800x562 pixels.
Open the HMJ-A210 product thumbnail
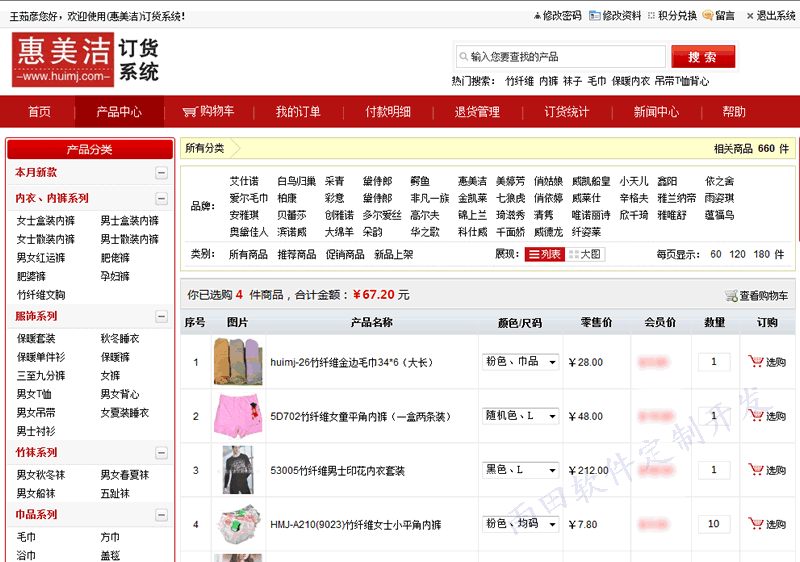click(238, 524)
